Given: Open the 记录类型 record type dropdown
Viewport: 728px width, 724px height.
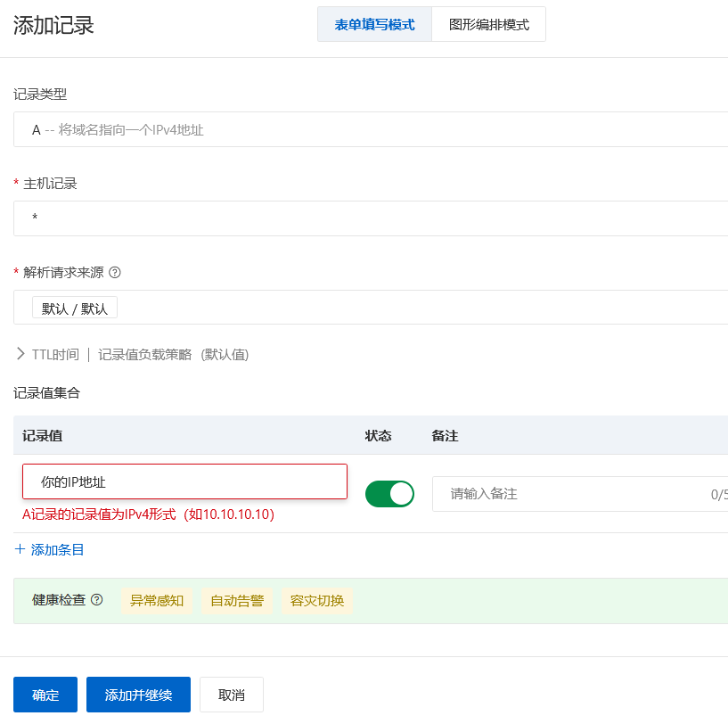Looking at the screenshot, I should (356, 129).
